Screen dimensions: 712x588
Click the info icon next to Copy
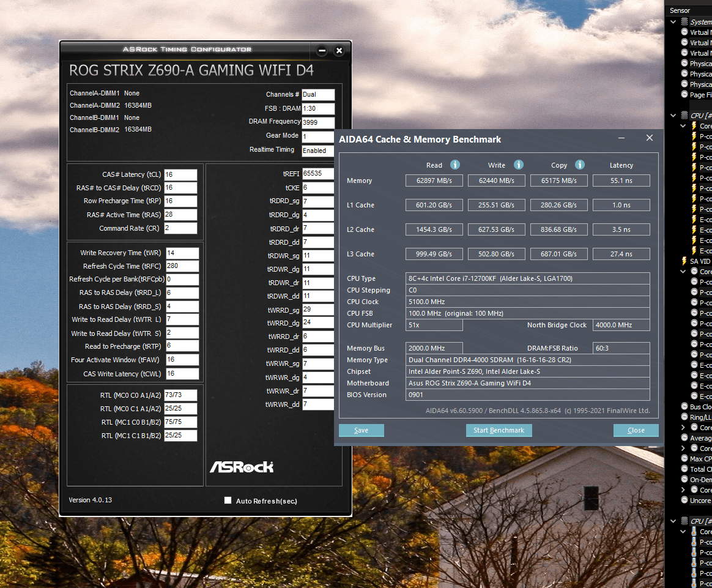580,165
